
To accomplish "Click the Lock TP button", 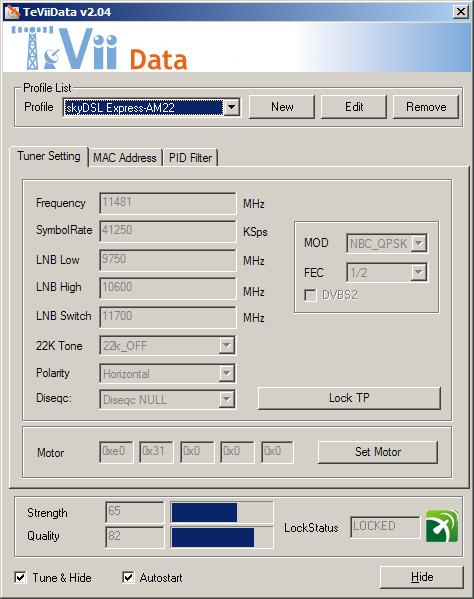I will point(349,398).
